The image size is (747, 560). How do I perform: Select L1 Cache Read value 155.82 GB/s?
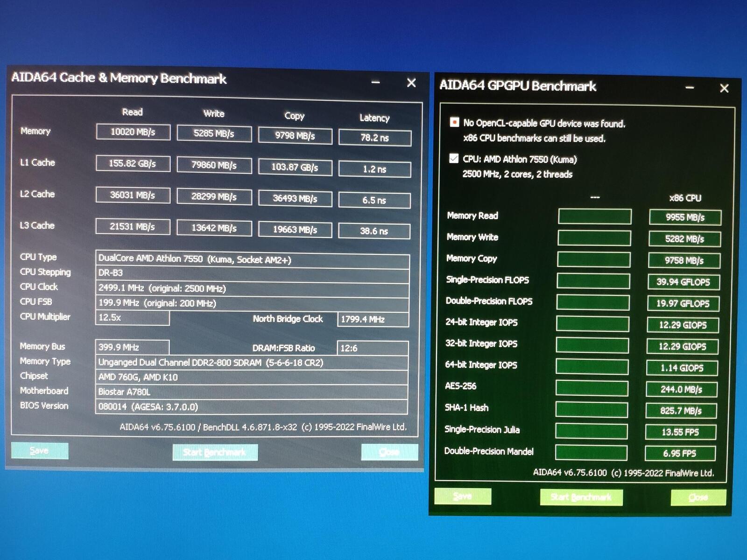pos(133,163)
